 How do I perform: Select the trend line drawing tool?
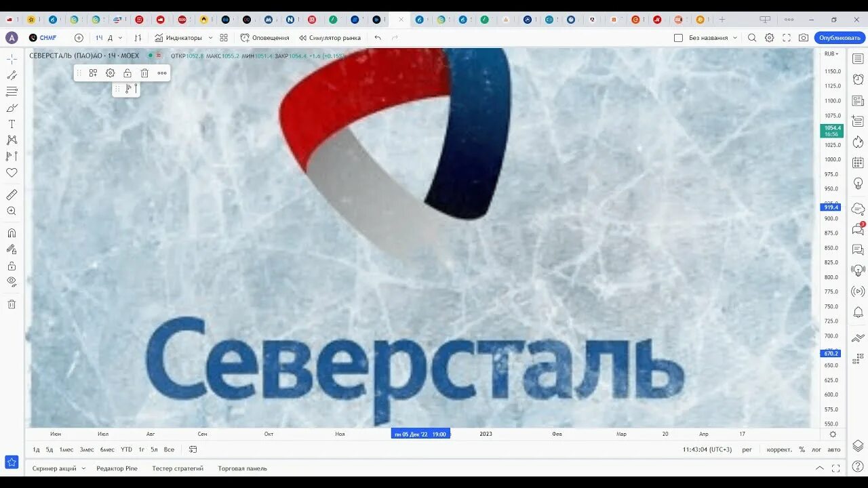tap(12, 75)
